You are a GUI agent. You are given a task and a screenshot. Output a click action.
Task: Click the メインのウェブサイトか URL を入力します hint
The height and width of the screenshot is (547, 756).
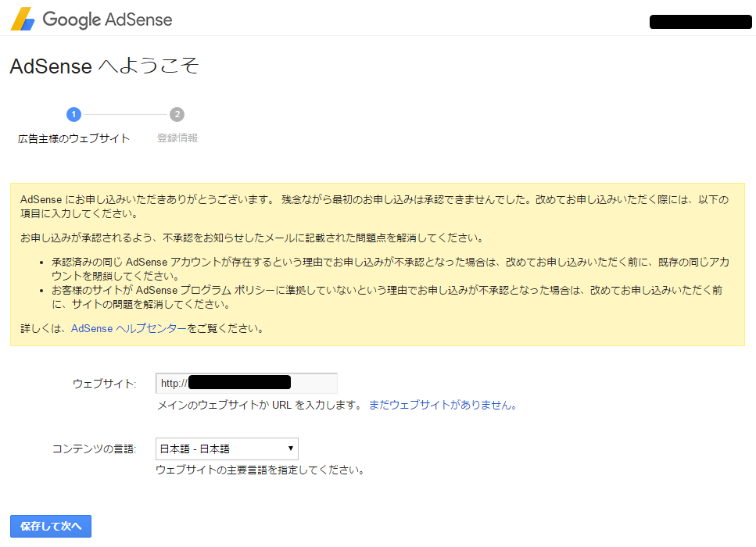[260, 405]
